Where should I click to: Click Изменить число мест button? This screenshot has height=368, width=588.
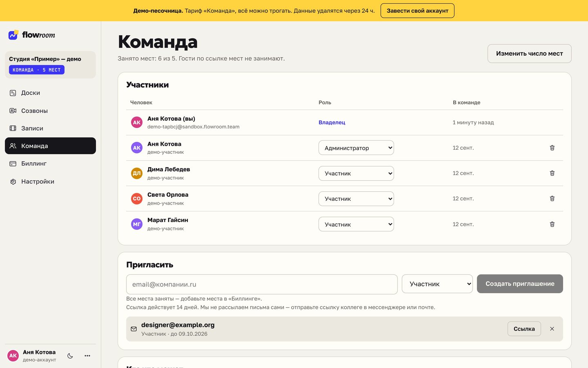[529, 54]
